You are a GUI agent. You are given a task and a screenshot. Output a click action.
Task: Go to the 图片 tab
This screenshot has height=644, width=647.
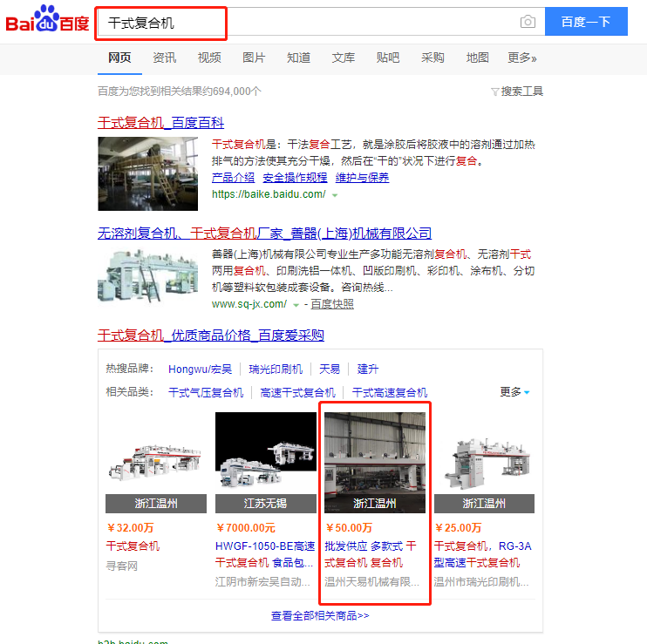254,58
